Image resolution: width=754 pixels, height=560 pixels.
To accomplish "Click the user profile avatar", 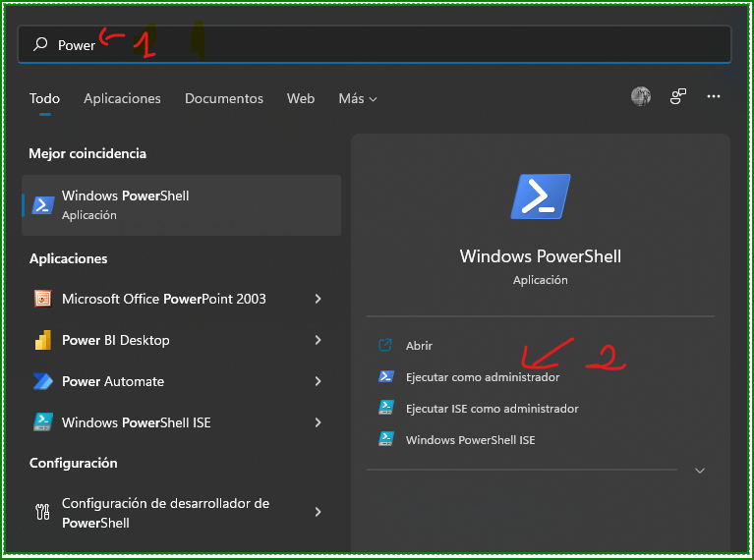I will (641, 96).
